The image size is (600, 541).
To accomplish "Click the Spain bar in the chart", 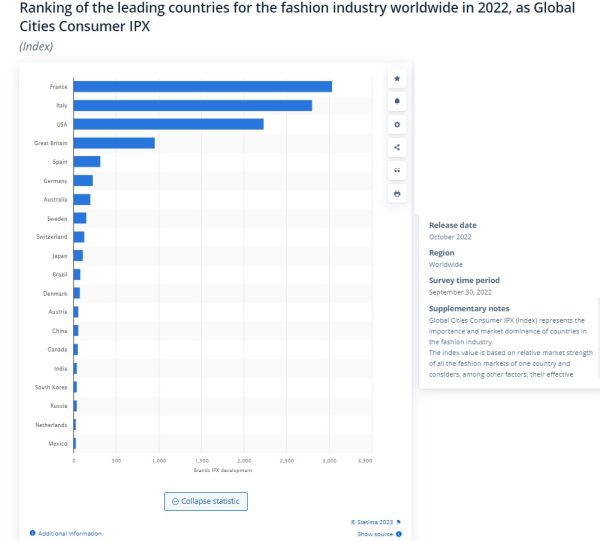I will [87, 161].
